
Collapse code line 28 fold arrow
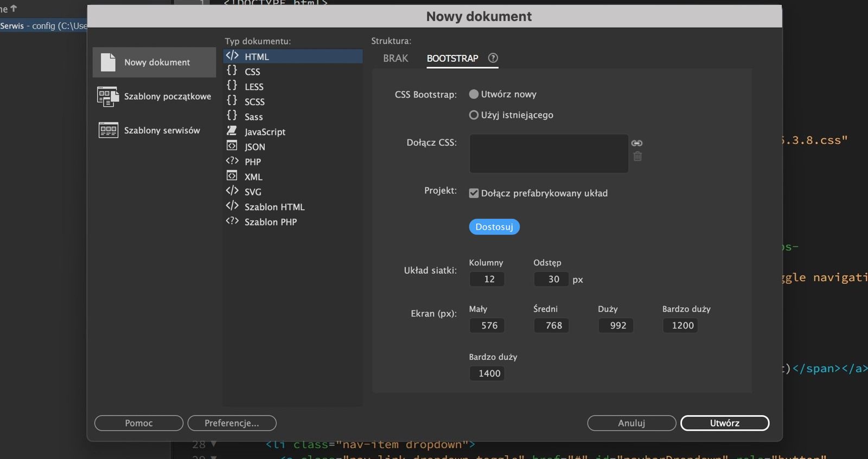[x=214, y=444]
